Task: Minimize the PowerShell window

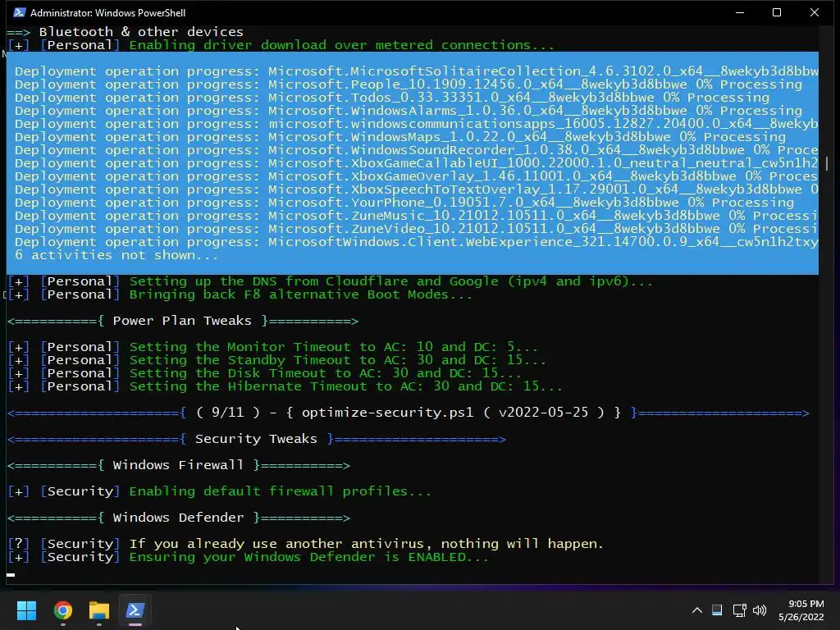Action: click(x=740, y=12)
